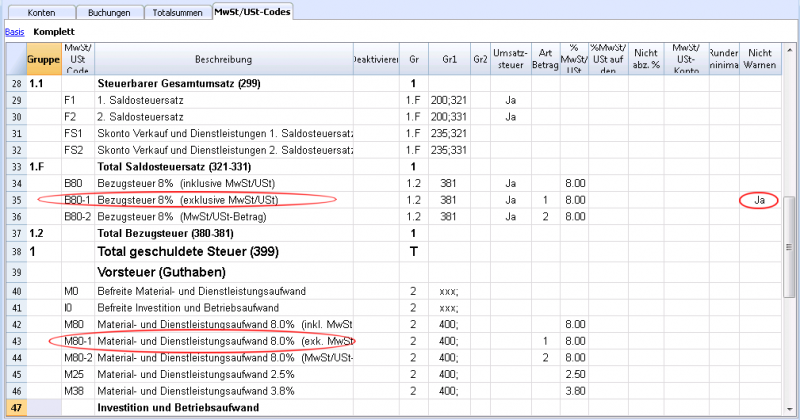Select 'Total Saldosteuersatz (321-331)' cell
Image resolution: width=800 pixels, height=420 pixels.
[224, 167]
